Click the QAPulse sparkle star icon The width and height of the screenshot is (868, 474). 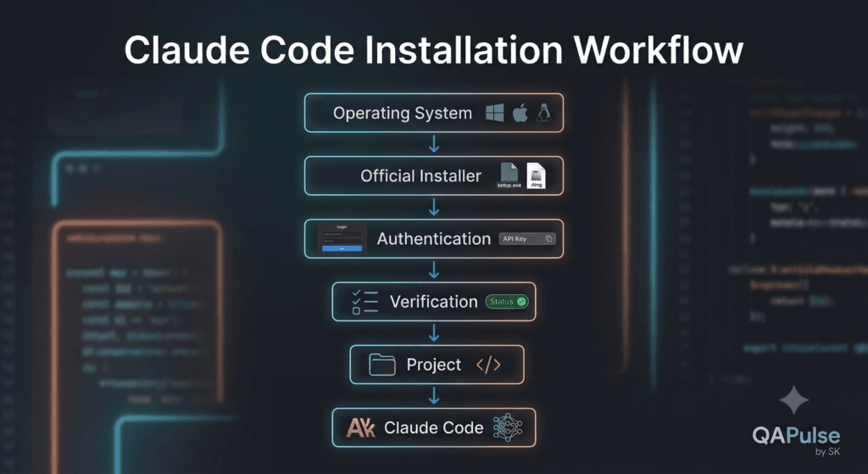793,399
